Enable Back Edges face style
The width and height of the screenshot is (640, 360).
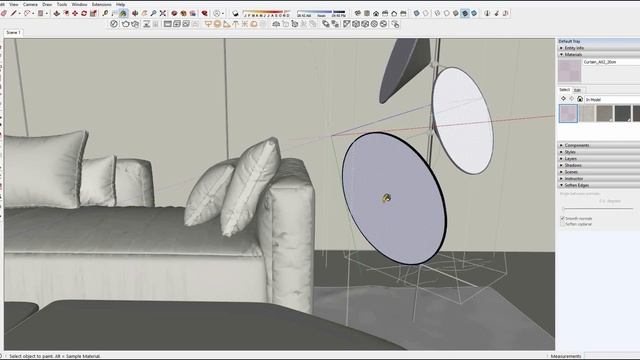(426, 13)
